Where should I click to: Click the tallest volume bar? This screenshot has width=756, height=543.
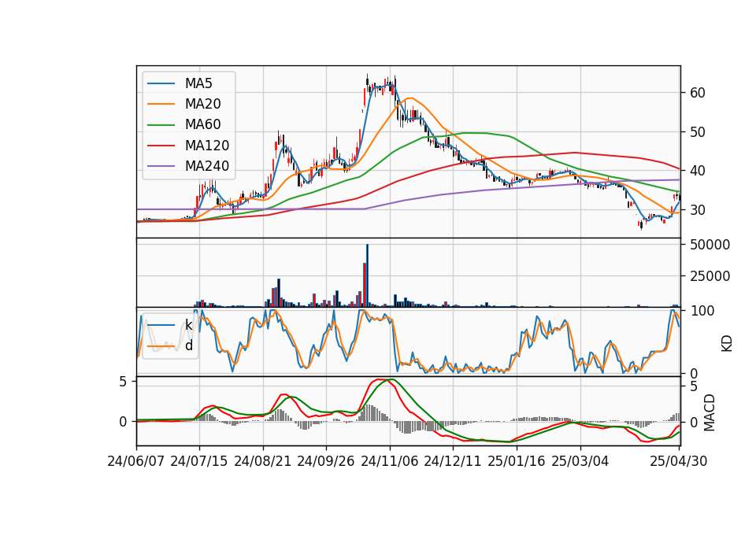tap(368, 275)
